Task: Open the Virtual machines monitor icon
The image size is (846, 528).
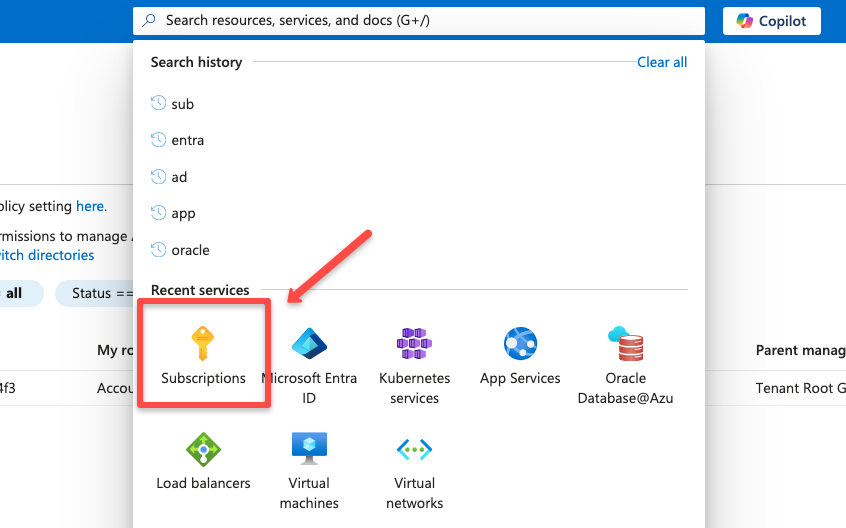Action: point(309,448)
